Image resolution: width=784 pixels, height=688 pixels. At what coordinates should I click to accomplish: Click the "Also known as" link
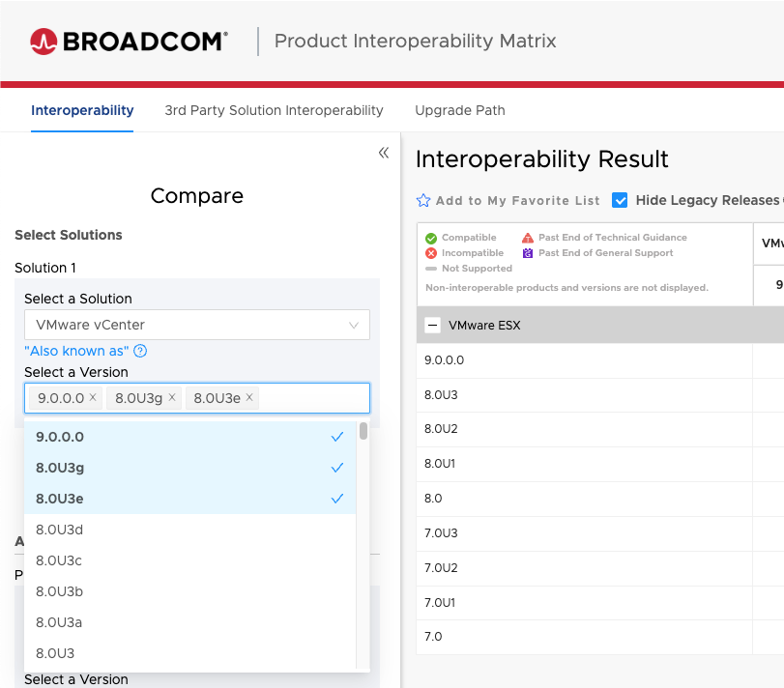[x=76, y=351]
